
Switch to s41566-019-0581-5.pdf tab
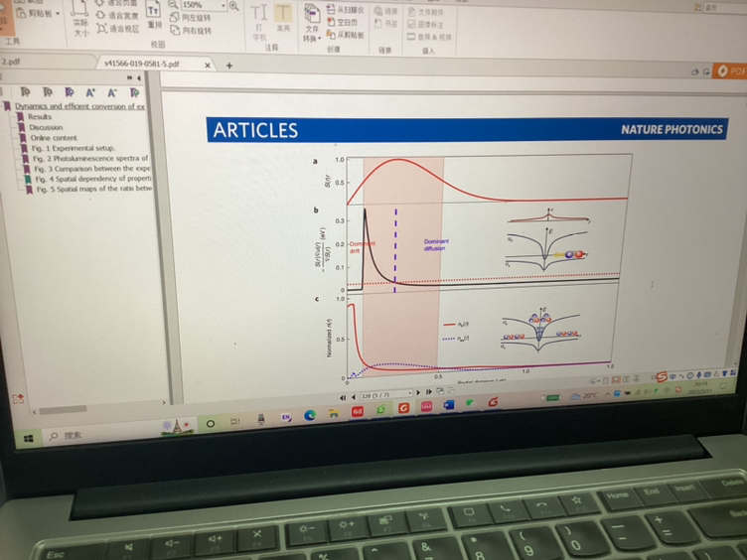pos(142,64)
